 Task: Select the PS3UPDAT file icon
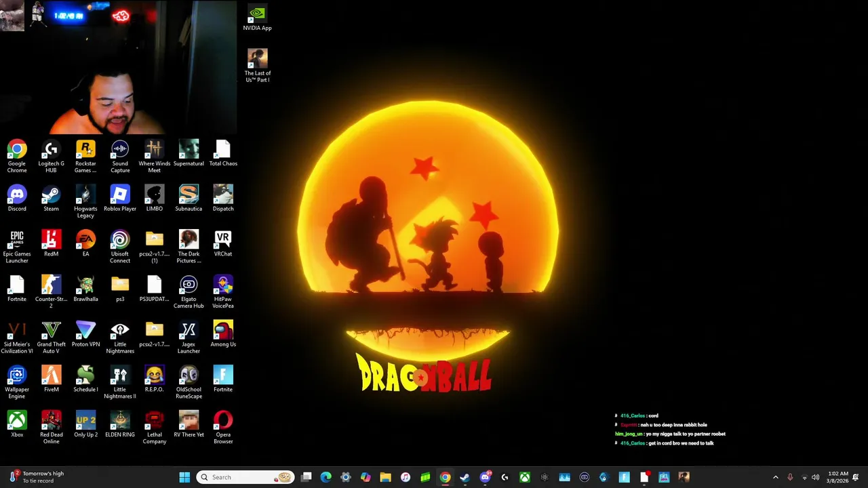(x=154, y=289)
